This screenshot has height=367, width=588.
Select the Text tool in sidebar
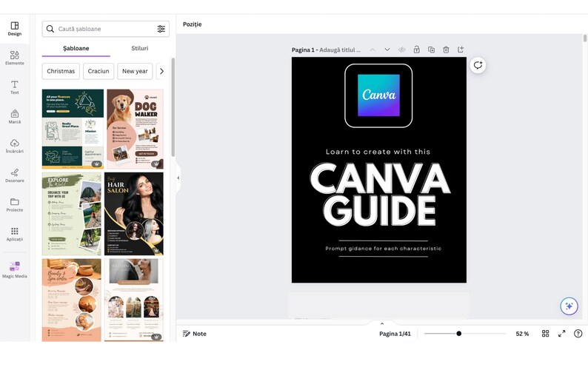click(15, 87)
